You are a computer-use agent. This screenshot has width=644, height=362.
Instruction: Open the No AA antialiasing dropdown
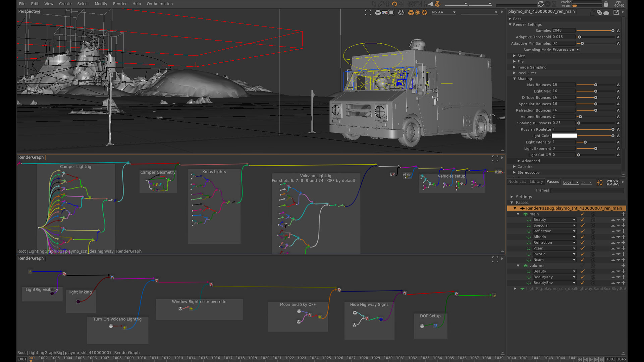[x=443, y=12]
